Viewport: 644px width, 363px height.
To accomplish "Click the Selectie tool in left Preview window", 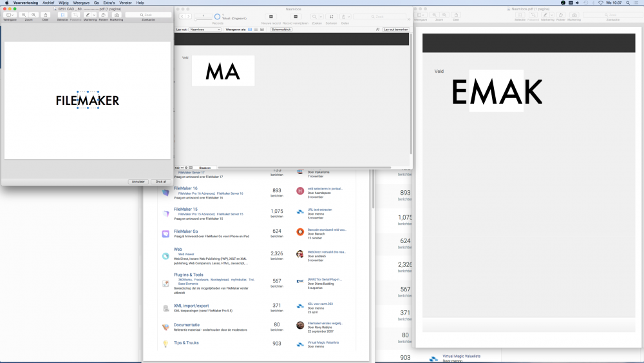I will [x=62, y=14].
